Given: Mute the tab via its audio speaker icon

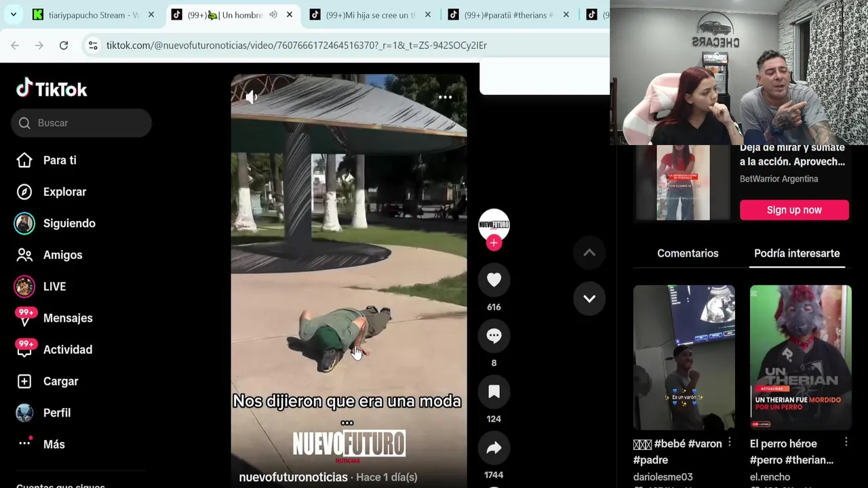Looking at the screenshot, I should [273, 15].
